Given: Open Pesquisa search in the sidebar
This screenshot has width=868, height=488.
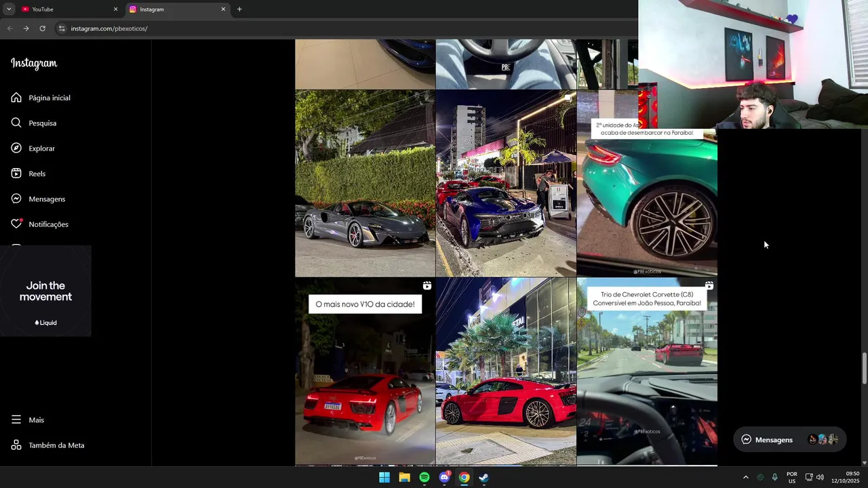Looking at the screenshot, I should tap(16, 123).
